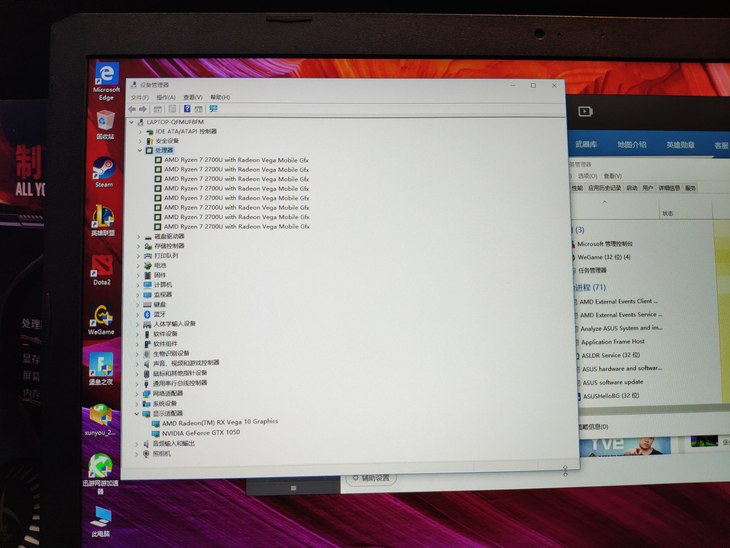Open 英雄勋章 tab in WeGame window
The image size is (730, 548).
[x=680, y=145]
